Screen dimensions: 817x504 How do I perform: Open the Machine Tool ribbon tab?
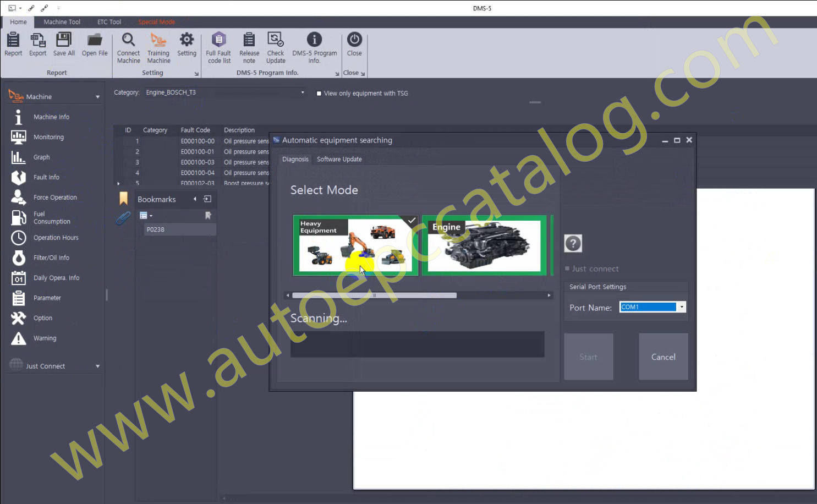[x=62, y=22]
